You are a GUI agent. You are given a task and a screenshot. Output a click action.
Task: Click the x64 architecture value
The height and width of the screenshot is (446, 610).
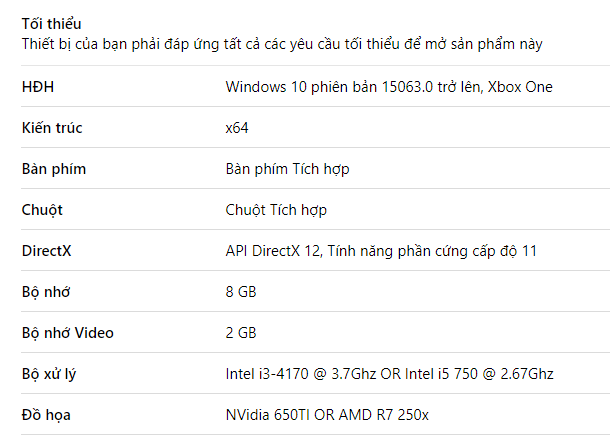pos(237,128)
